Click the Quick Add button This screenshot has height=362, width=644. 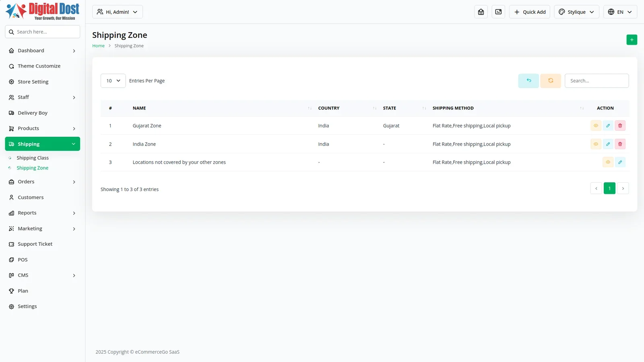pos(529,12)
